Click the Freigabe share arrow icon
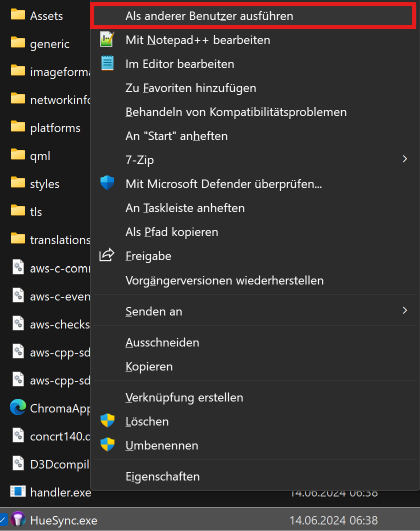The width and height of the screenshot is (420, 531). (x=107, y=255)
